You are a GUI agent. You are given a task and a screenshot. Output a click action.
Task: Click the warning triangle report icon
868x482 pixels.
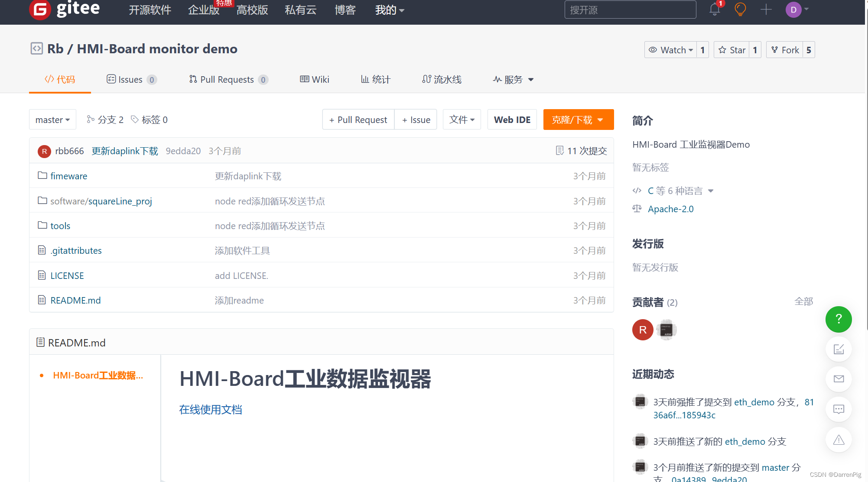(839, 440)
